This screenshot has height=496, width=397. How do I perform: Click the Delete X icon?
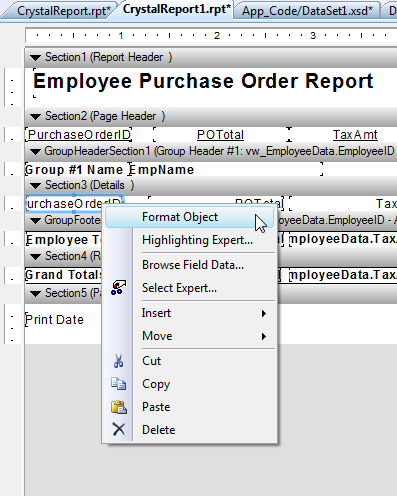(x=119, y=429)
